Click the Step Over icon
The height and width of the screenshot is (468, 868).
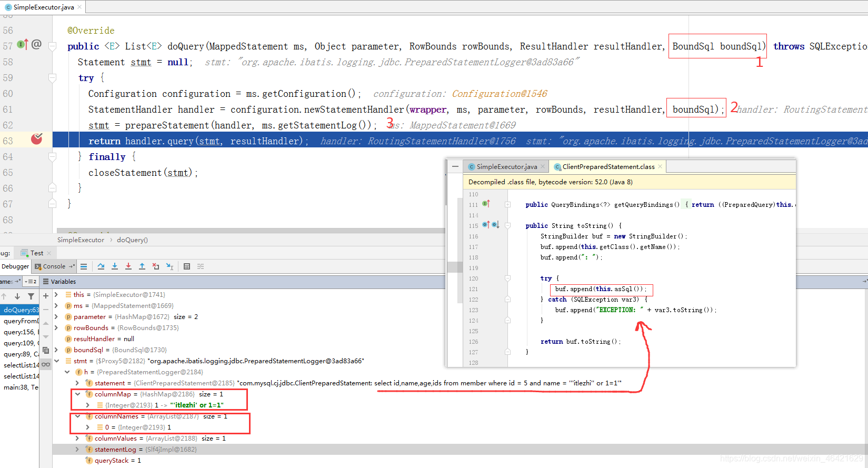101,266
